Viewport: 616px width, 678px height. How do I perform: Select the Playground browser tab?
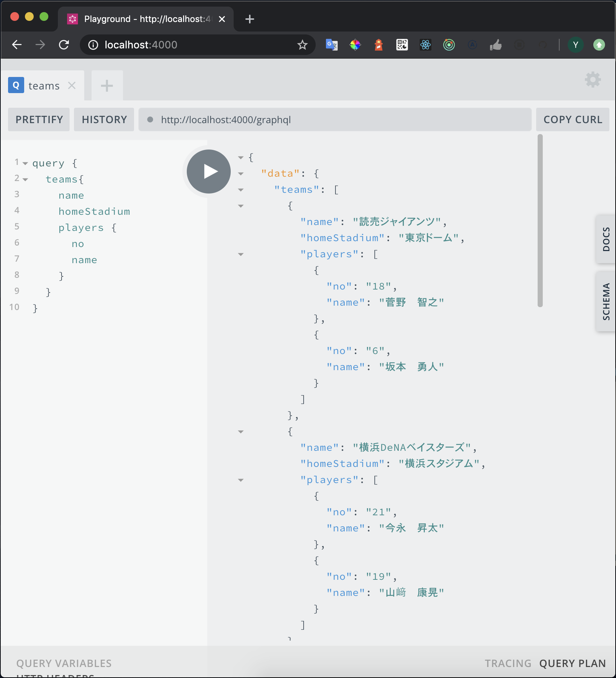146,19
